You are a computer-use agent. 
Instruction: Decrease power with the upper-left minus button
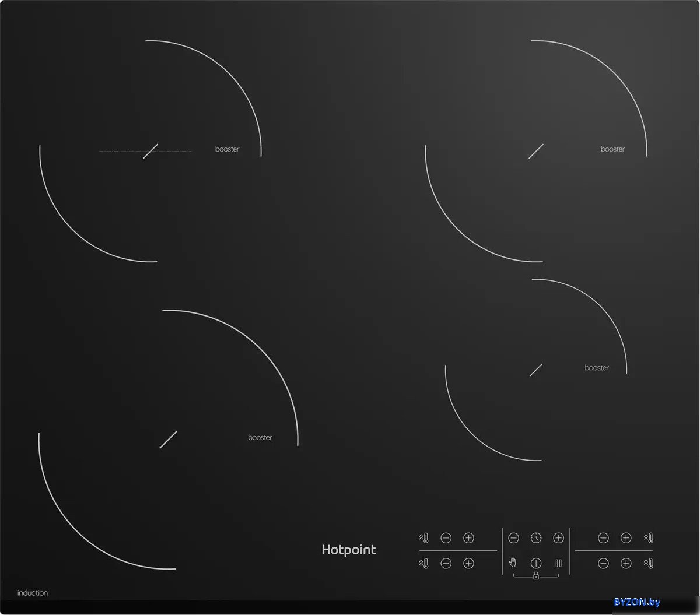pos(446,537)
